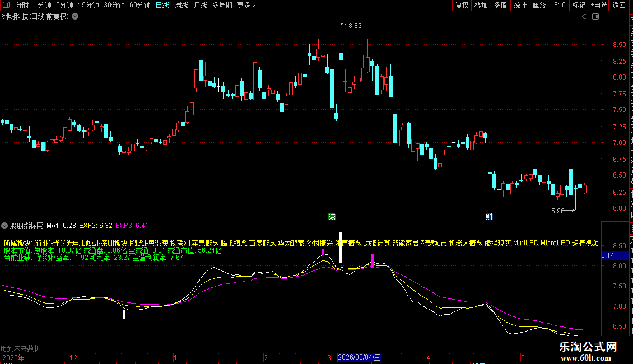Click the 多股 button
This screenshot has height=364, width=633.
(501, 5)
